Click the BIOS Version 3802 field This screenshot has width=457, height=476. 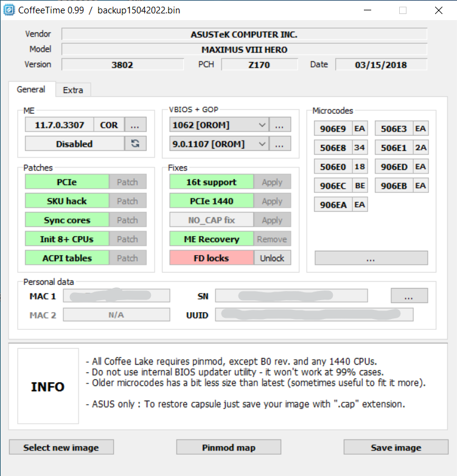[122, 65]
